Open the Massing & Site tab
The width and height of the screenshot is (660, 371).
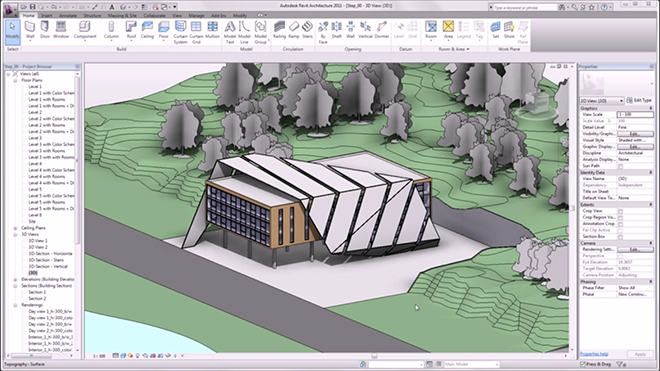(122, 16)
